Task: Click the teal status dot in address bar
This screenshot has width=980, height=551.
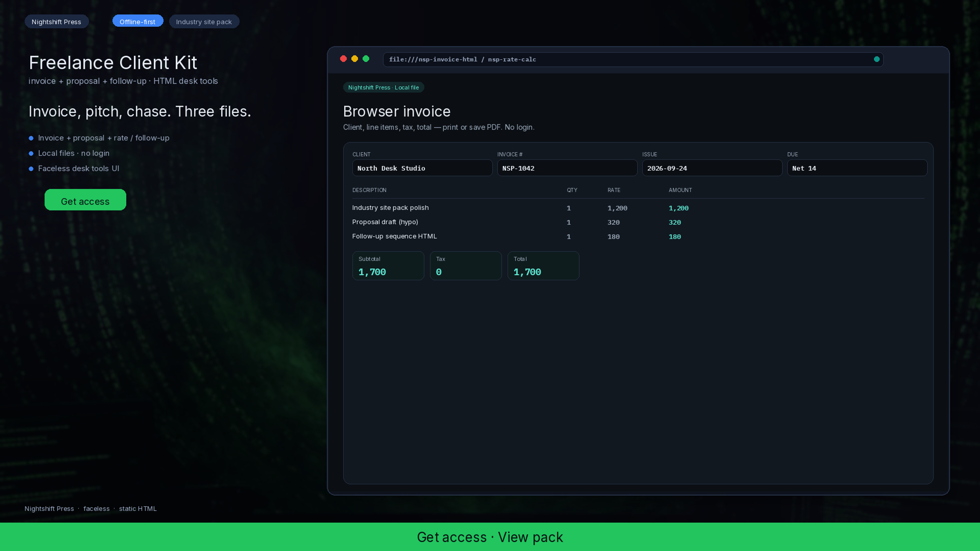Action: (x=877, y=59)
